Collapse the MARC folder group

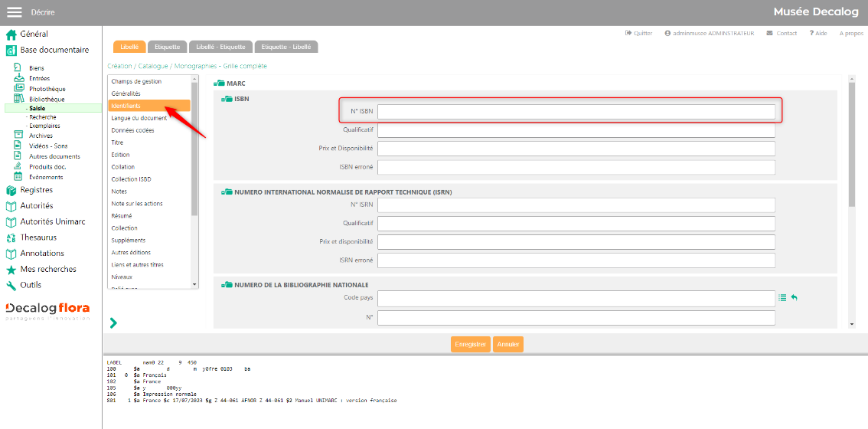tap(219, 83)
